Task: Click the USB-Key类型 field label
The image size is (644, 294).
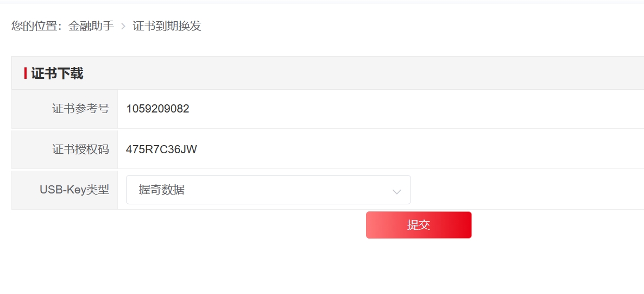Action: tap(74, 190)
